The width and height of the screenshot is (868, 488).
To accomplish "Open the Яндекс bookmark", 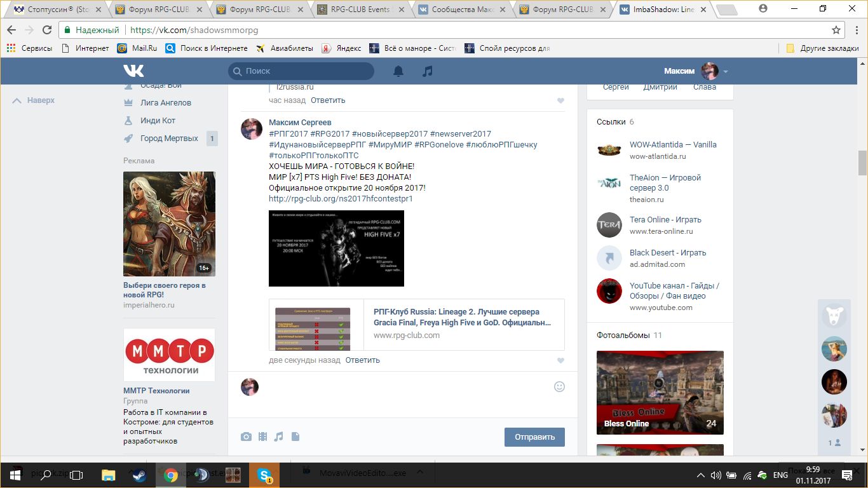I will tap(342, 48).
